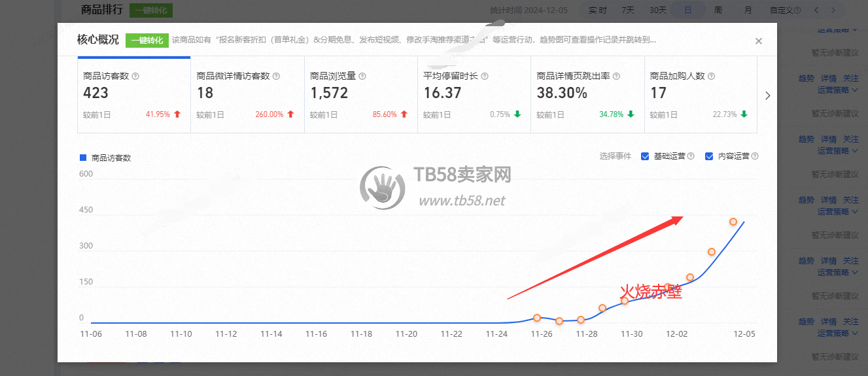Click green 一键转化 button in 核心概况 dialog
Viewport: 868px width, 376px height.
point(147,41)
